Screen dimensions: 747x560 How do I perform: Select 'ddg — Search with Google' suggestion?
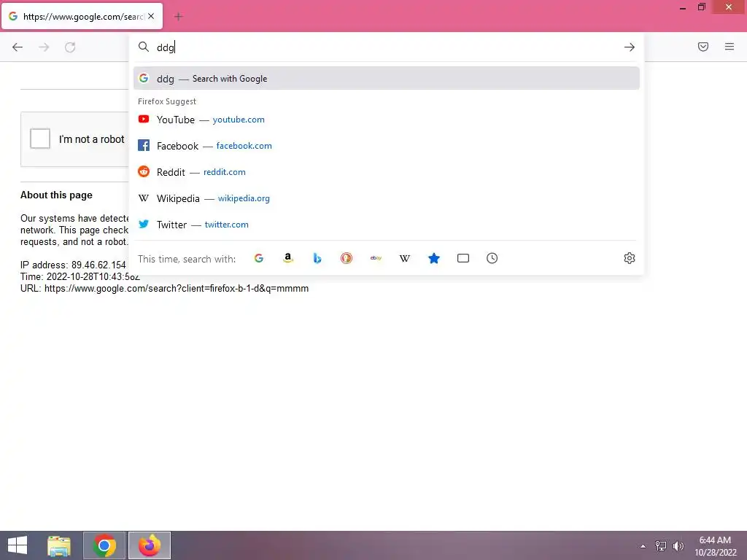[387, 79]
